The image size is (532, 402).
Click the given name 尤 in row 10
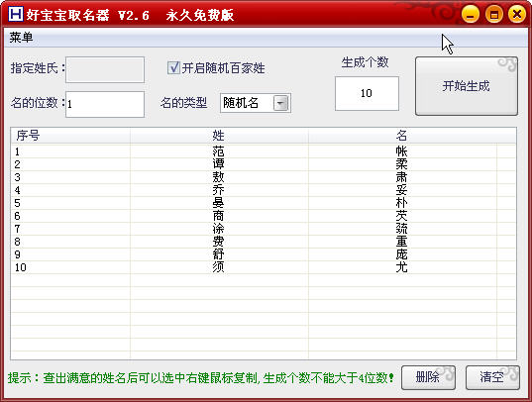click(x=401, y=267)
